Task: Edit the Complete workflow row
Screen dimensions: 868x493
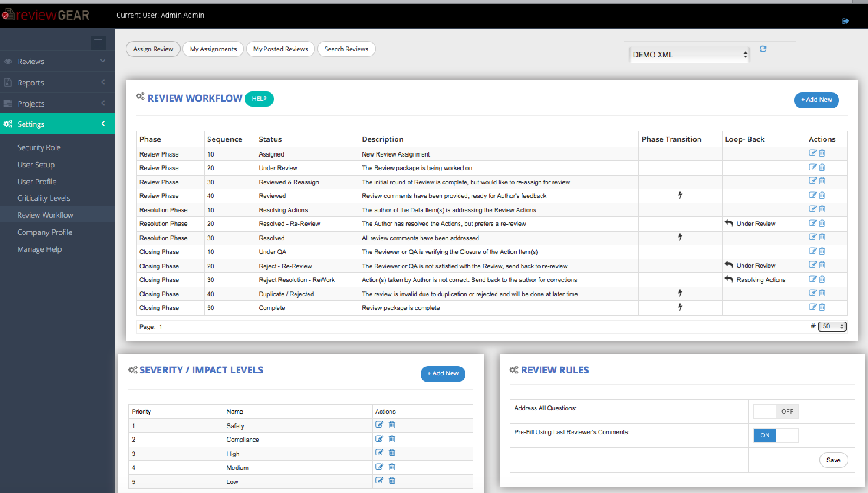Action: 812,307
